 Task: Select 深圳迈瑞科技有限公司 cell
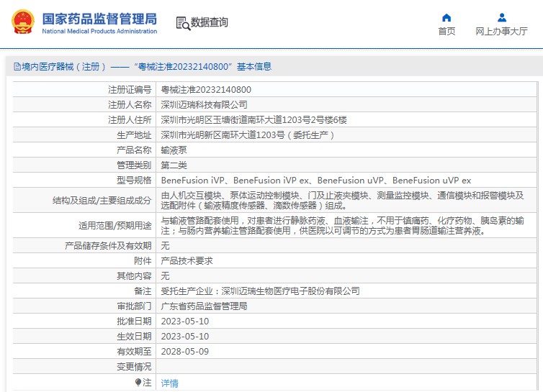[x=204, y=104]
